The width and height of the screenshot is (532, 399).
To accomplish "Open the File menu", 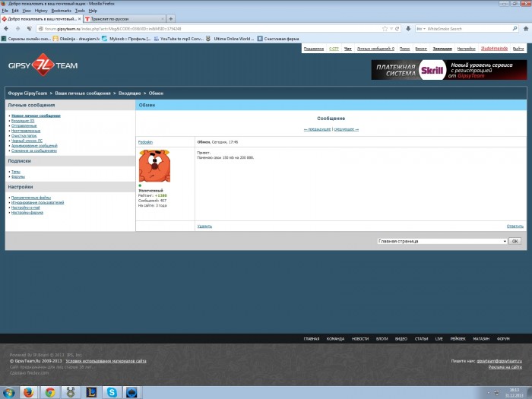I will point(5,11).
